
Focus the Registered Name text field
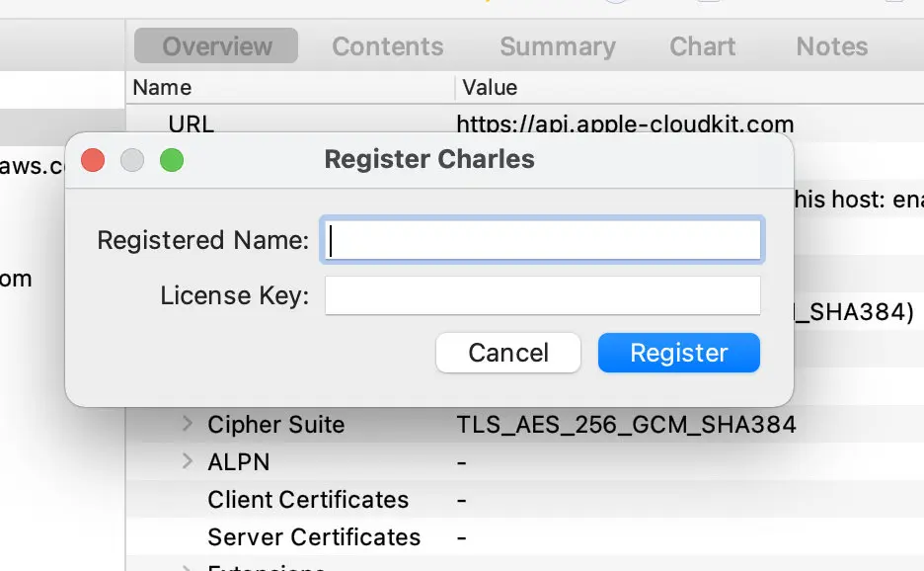[542, 240]
